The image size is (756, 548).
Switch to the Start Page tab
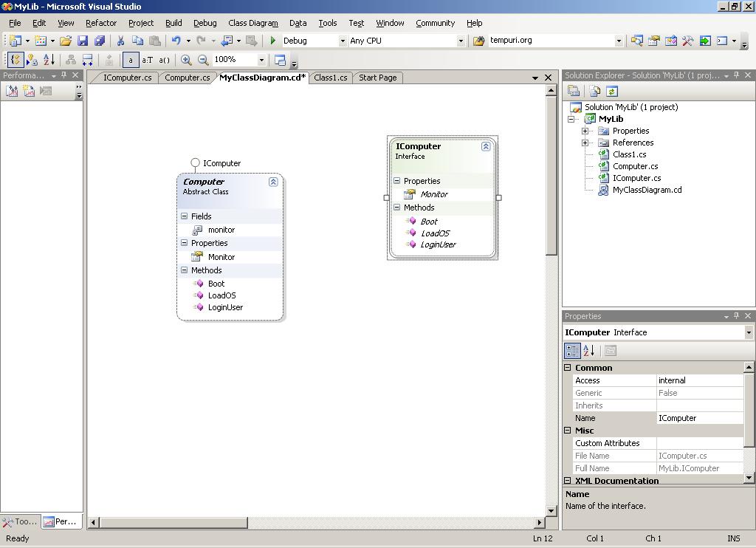point(377,78)
